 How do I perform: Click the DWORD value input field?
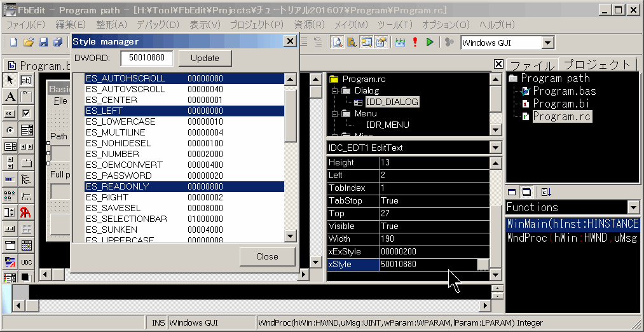coord(147,58)
